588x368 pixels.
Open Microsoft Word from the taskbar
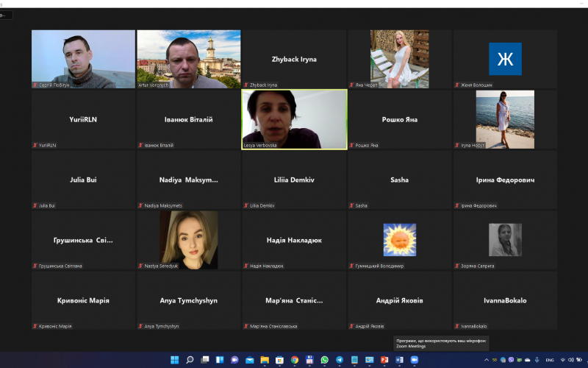(x=399, y=360)
